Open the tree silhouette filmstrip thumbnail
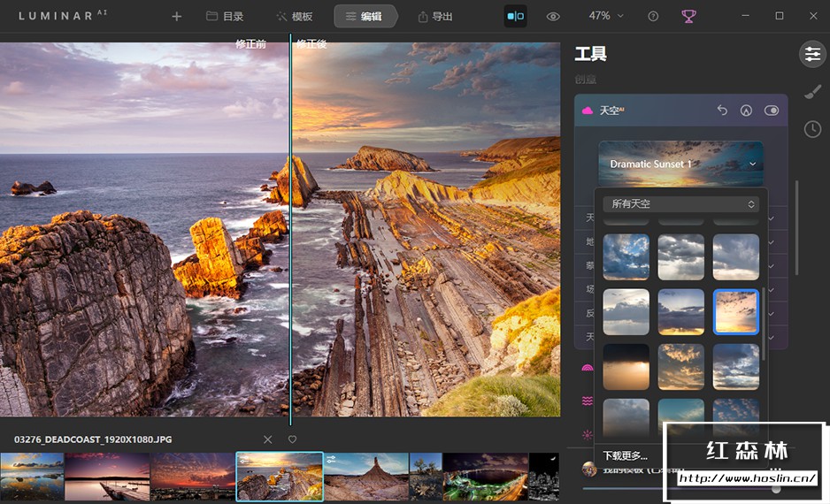 (x=426, y=477)
